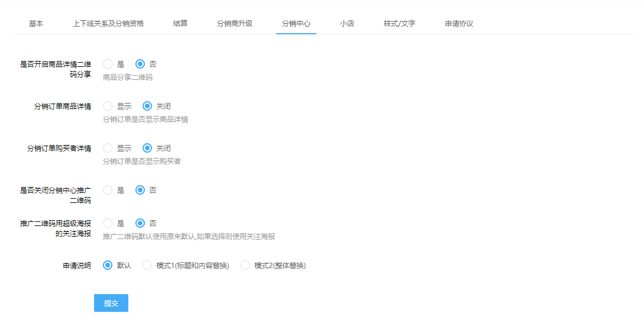Click the 申请说明 field label
Image resolution: width=644 pixels, height=329 pixels.
[77, 266]
